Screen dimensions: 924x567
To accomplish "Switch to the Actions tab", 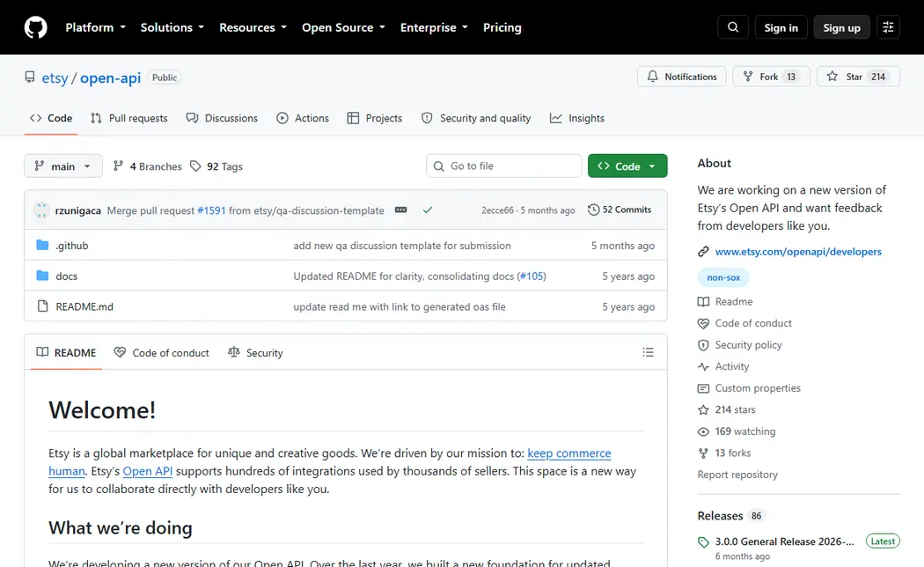I will pyautogui.click(x=303, y=118).
